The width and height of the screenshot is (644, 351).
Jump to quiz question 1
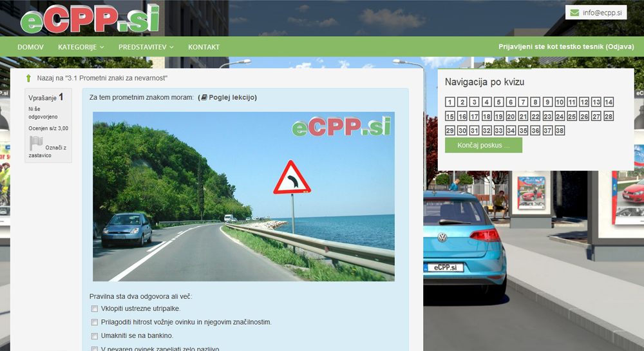450,102
